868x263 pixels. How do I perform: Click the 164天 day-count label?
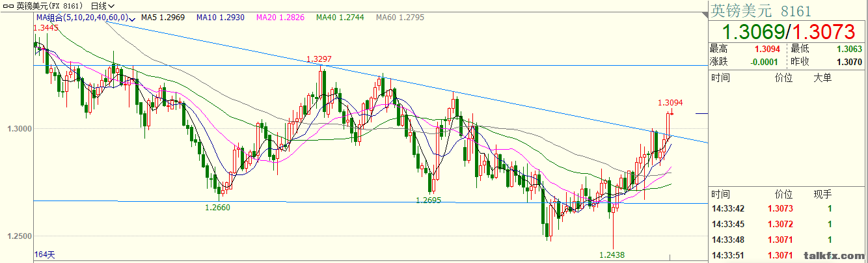coord(44,255)
